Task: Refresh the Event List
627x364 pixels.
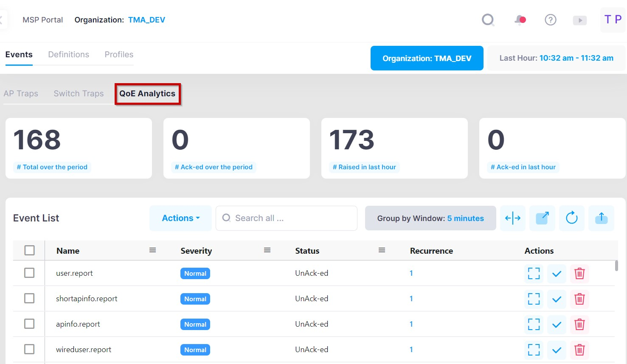Action: tap(571, 218)
